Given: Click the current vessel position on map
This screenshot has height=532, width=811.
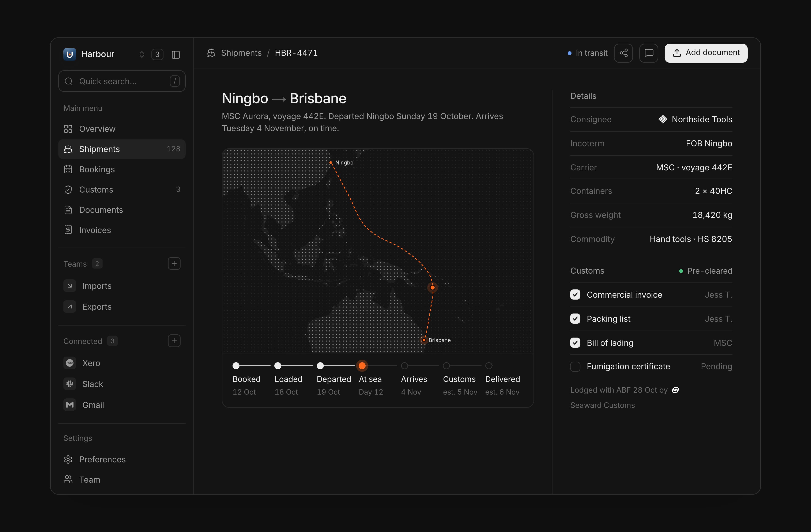Looking at the screenshot, I should (432, 288).
